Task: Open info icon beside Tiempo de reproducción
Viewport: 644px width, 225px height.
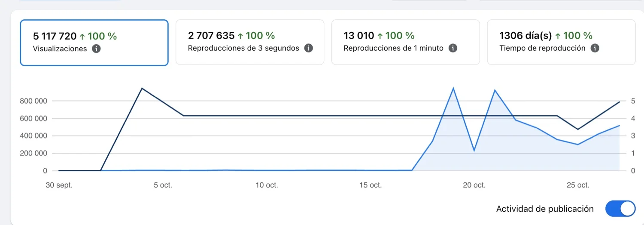Action: [595, 48]
